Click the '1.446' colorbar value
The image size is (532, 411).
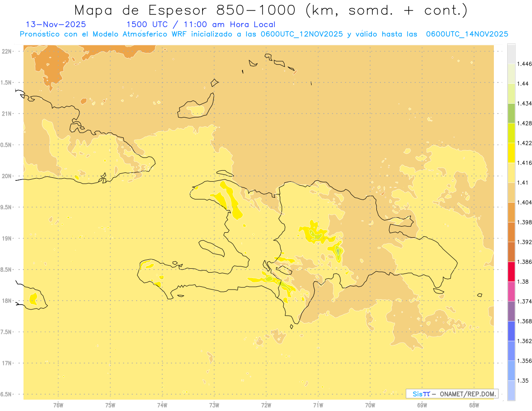[524, 64]
